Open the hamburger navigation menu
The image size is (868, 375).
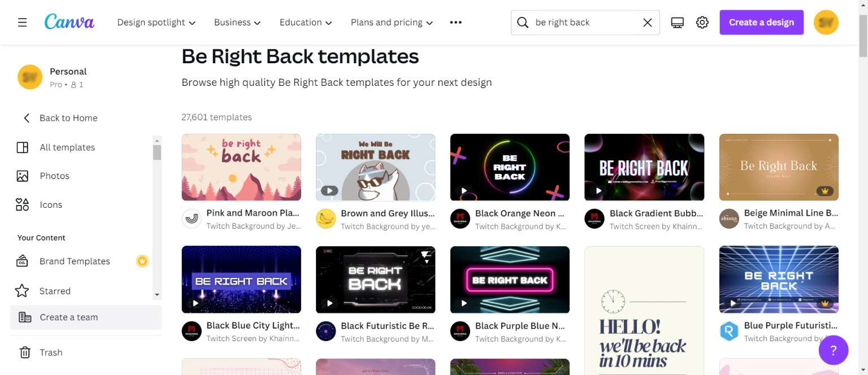coord(22,22)
